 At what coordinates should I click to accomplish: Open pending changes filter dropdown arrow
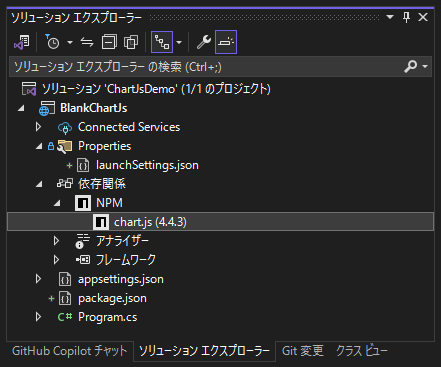70,42
